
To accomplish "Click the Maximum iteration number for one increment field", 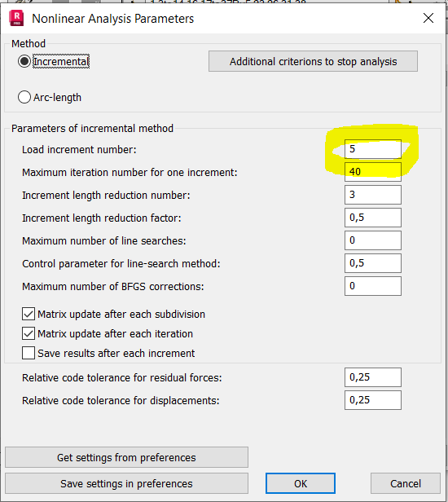I will 373,172.
